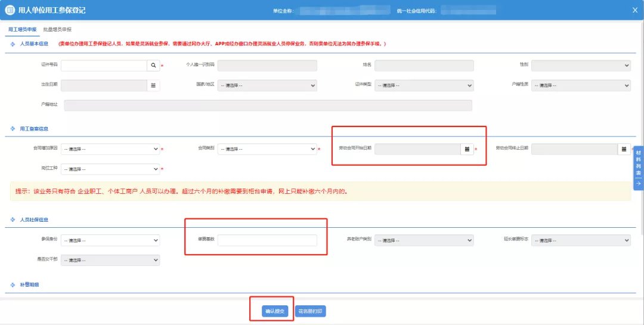Open the 出生日期 calendar picker icon
Image resolution: width=644 pixels, height=325 pixels.
pos(153,85)
